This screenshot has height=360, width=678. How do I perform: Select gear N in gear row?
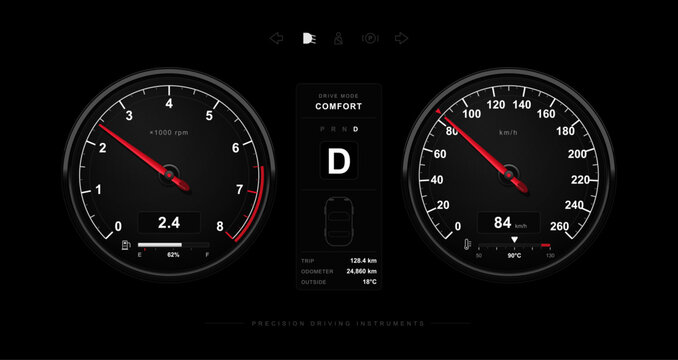(344, 129)
